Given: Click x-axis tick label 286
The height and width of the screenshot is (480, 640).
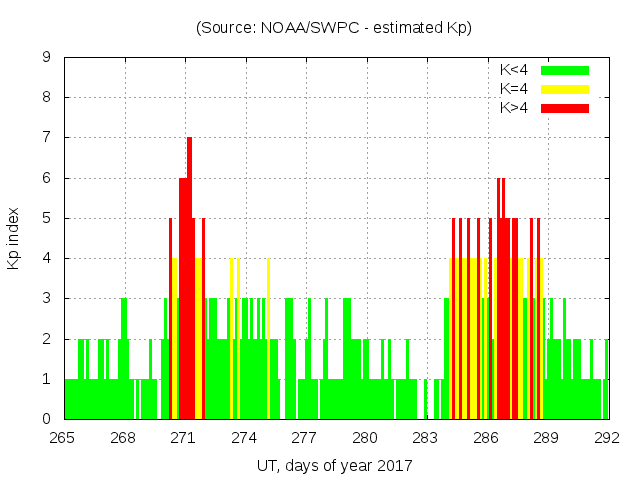Looking at the screenshot, I should click(486, 438).
